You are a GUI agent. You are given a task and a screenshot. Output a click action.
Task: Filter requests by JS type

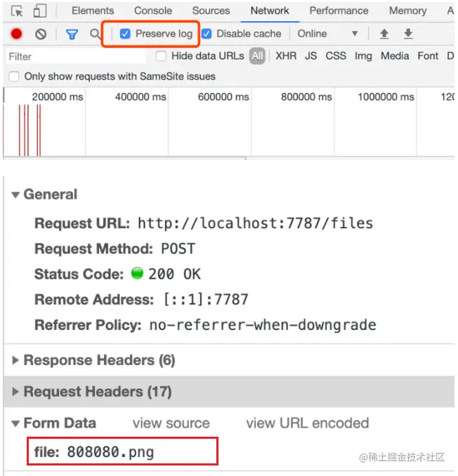click(x=310, y=56)
